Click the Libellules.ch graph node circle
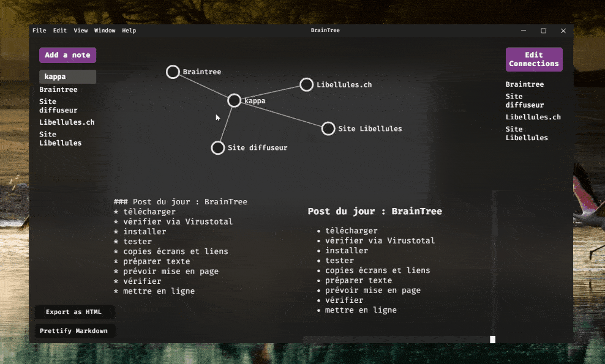The width and height of the screenshot is (605, 364). pos(307,85)
